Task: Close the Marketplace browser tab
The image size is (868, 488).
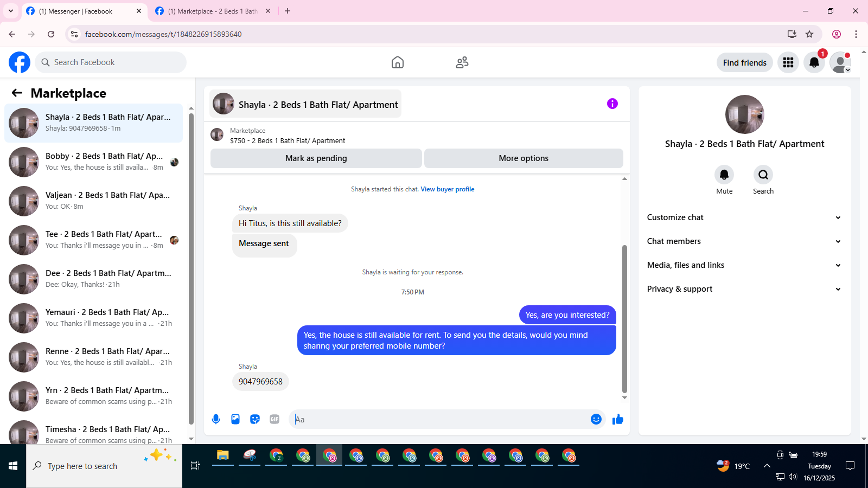Action: pos(268,11)
